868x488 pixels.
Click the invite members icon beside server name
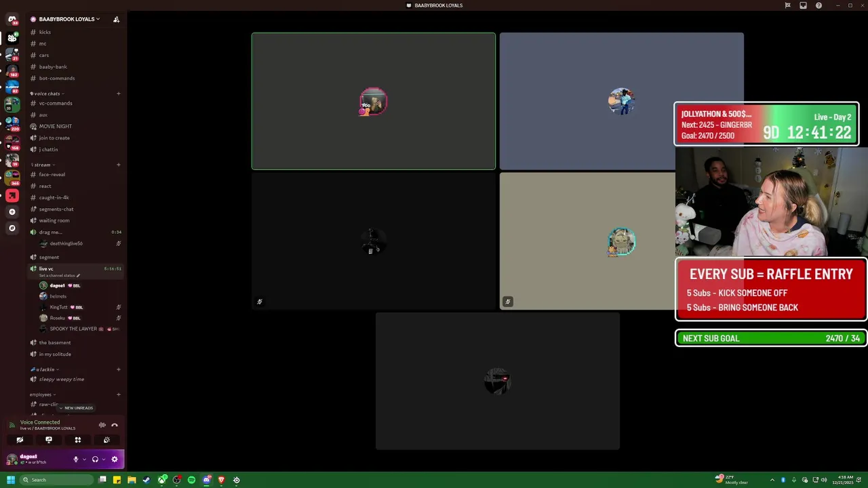pyautogui.click(x=116, y=19)
